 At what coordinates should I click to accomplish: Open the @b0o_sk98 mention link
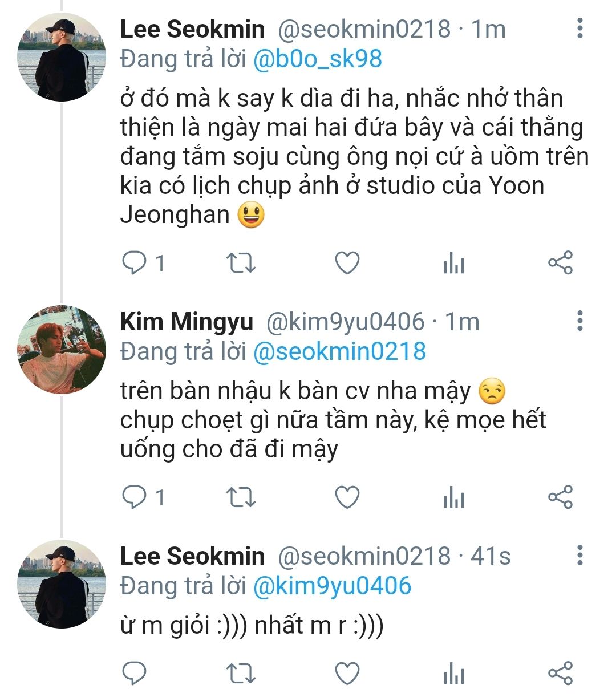click(x=317, y=59)
